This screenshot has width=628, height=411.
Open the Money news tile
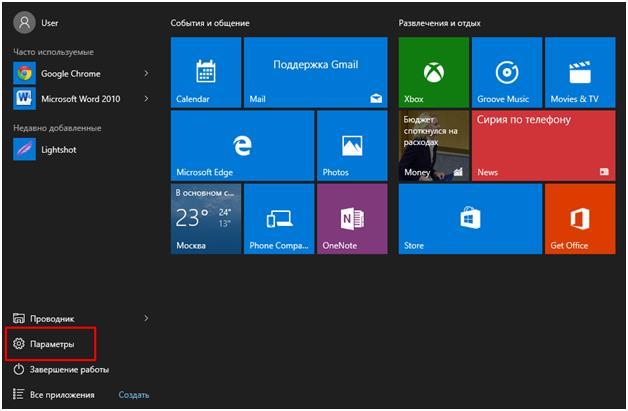434,146
